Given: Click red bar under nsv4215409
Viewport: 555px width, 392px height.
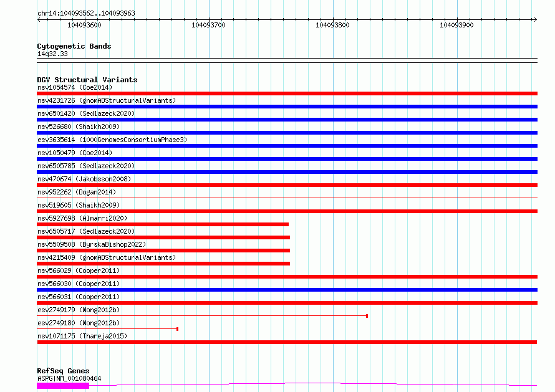Looking at the screenshot, I should 163,264.
